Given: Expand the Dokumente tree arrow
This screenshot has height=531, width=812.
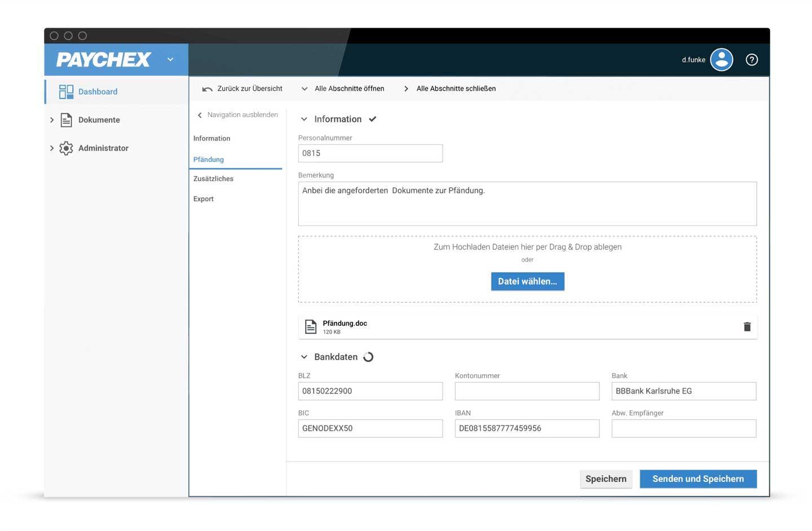Looking at the screenshot, I should tap(52, 120).
